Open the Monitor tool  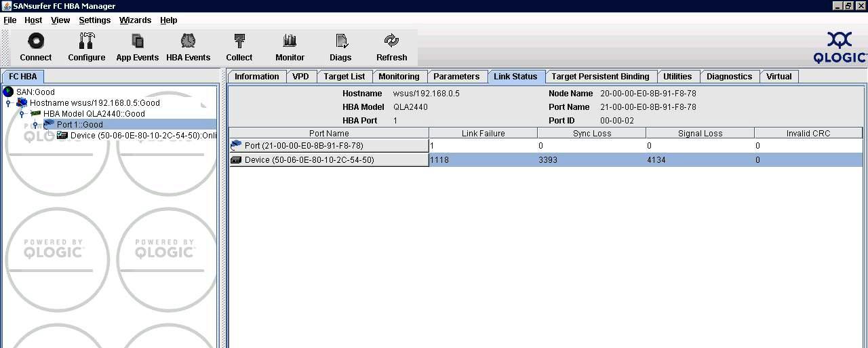pos(290,47)
